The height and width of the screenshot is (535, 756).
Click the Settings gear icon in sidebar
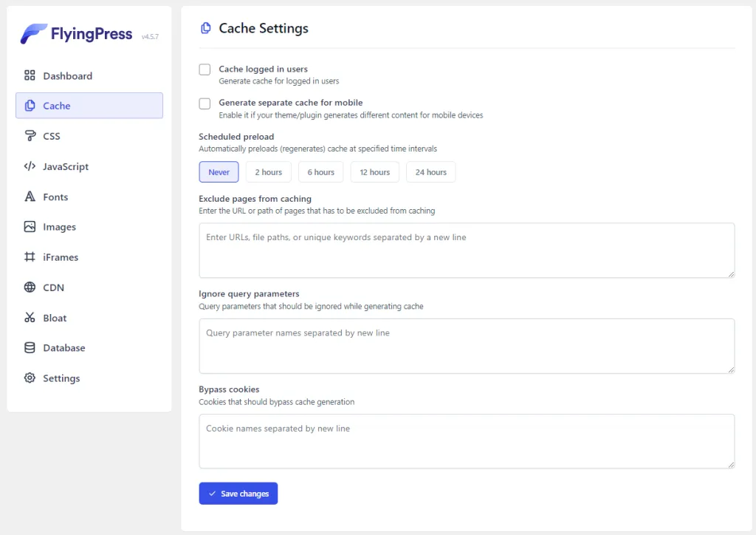pyautogui.click(x=30, y=378)
